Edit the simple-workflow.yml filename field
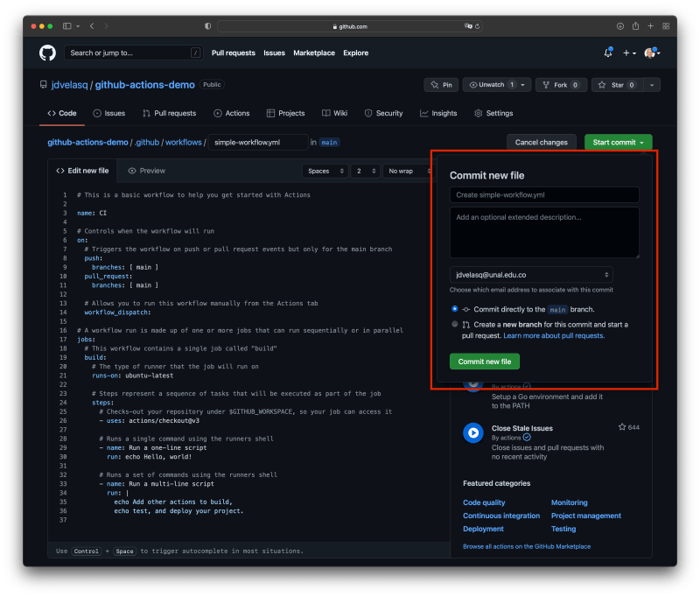 coord(258,143)
